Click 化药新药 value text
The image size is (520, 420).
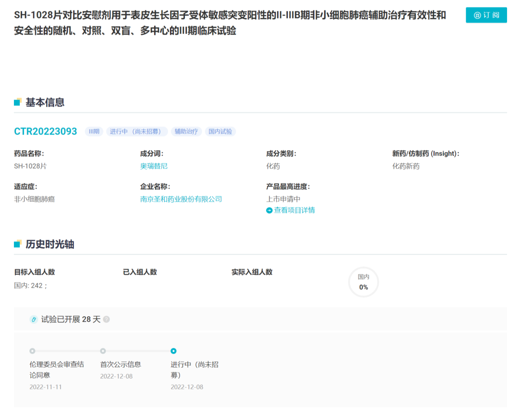click(x=406, y=166)
